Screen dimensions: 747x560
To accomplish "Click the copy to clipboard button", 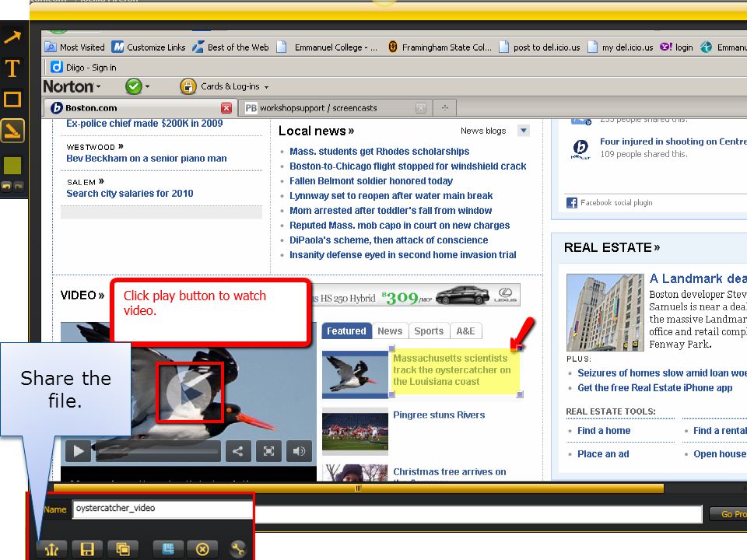I will pyautogui.click(x=123, y=549).
